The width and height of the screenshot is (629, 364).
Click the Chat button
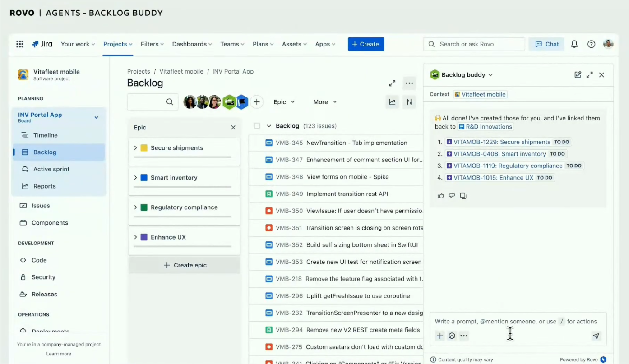click(x=547, y=44)
